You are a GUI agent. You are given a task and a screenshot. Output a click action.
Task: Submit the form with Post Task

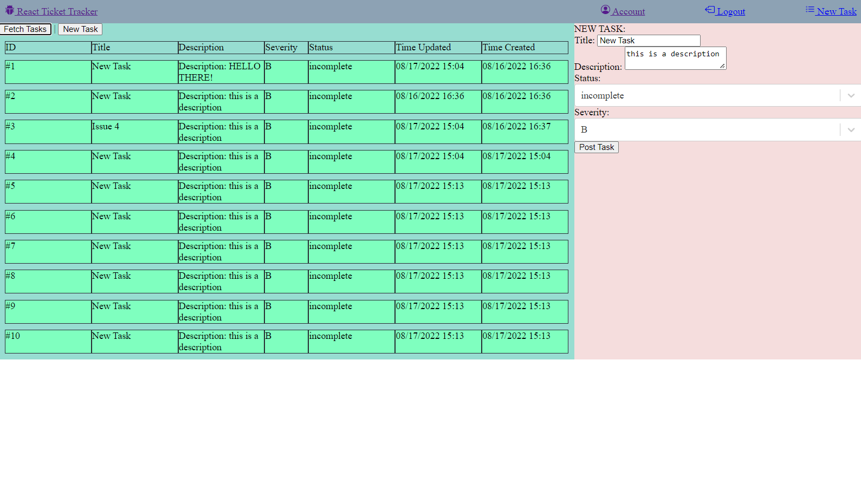point(596,147)
